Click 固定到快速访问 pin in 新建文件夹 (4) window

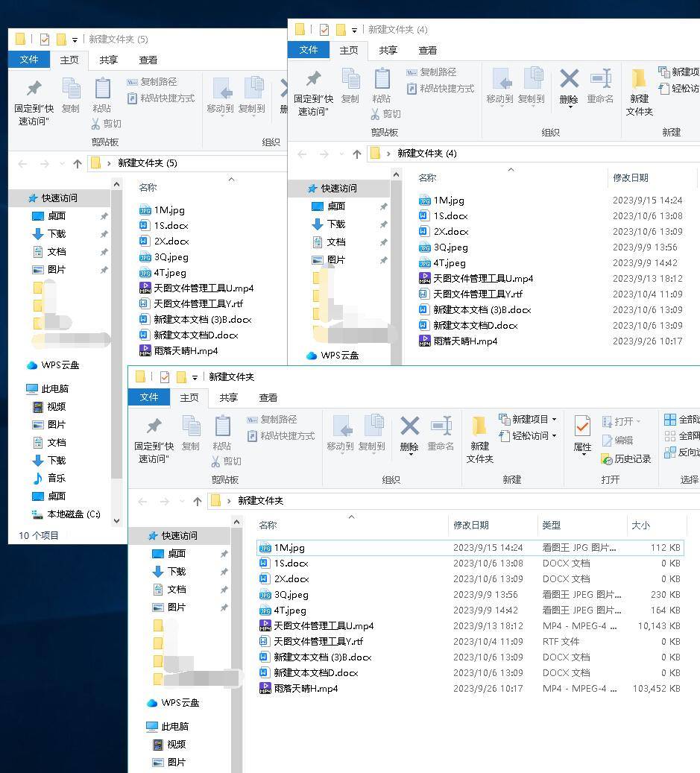[314, 79]
